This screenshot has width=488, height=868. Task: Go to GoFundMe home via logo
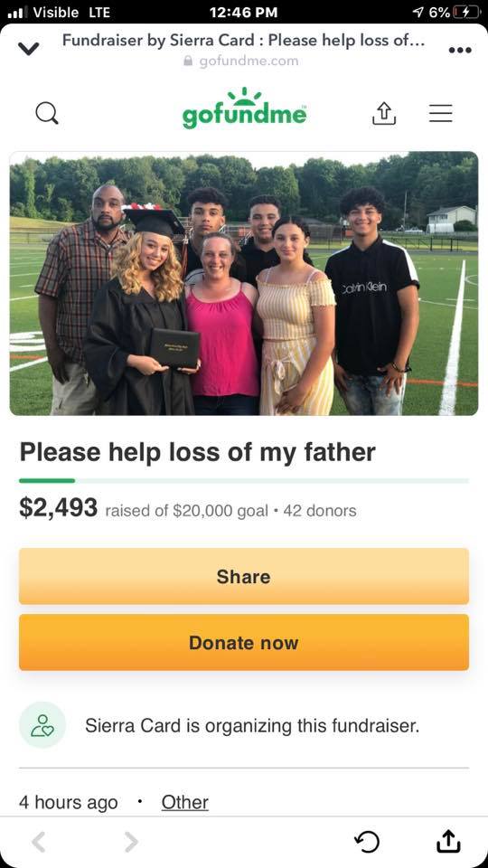(244, 108)
